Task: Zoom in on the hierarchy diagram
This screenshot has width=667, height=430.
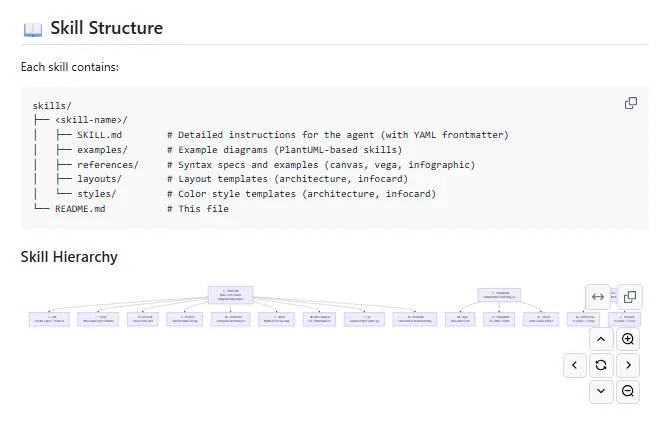Action: pyautogui.click(x=628, y=339)
